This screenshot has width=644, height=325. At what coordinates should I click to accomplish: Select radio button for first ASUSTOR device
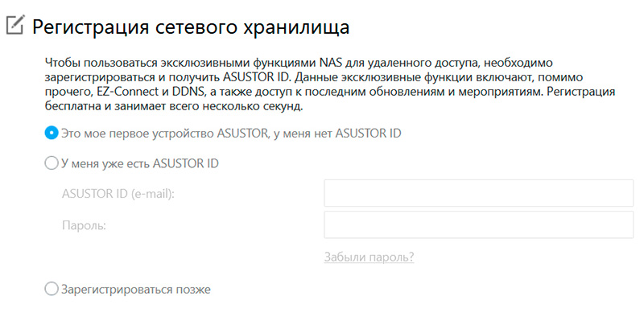[x=52, y=133]
